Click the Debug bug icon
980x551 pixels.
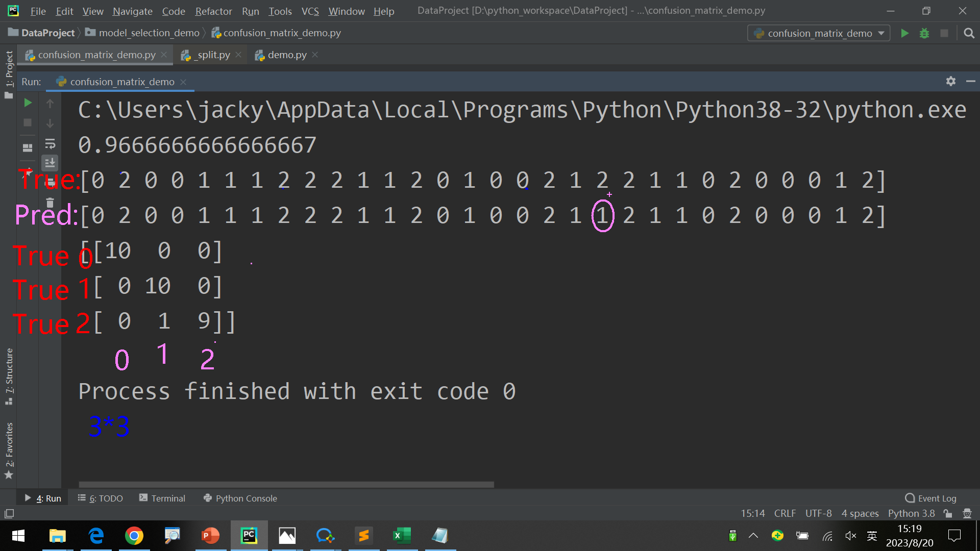924,33
